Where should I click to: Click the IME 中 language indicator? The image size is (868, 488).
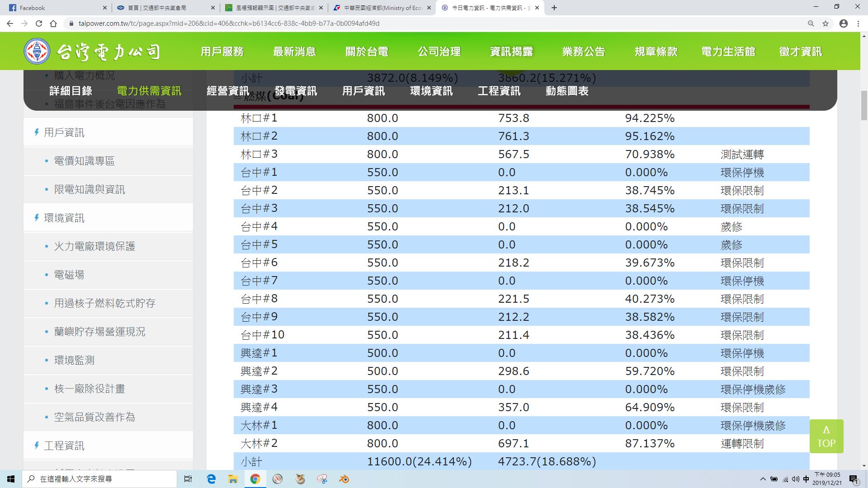pos(807,479)
